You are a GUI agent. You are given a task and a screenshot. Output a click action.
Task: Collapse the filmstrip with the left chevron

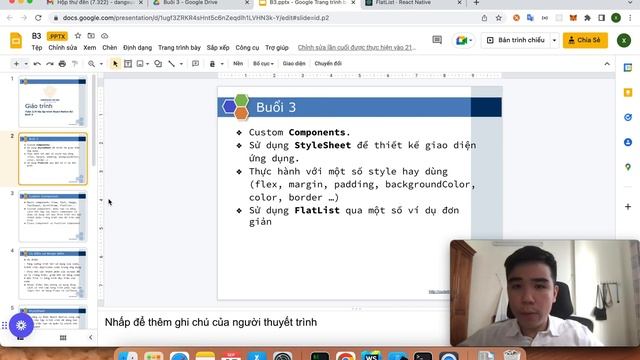tap(91, 338)
